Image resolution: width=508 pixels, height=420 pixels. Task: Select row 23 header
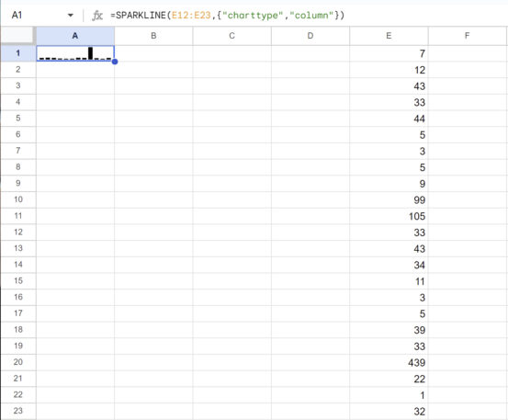tap(18, 411)
